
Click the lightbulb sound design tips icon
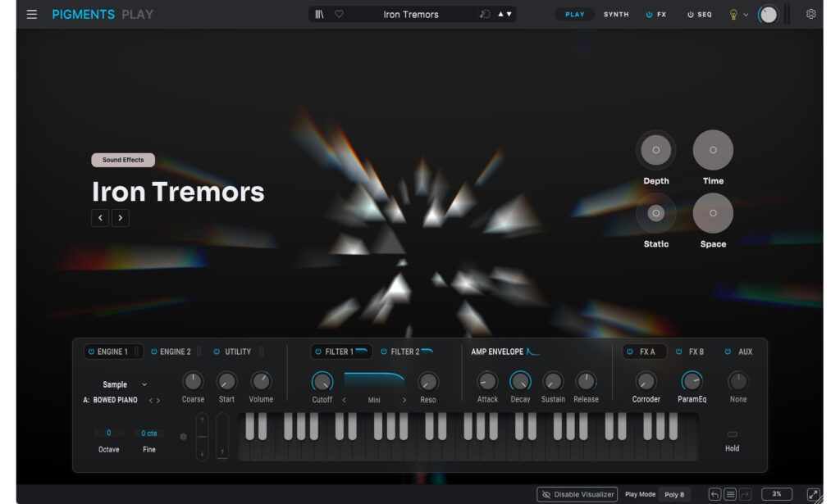[x=733, y=15]
